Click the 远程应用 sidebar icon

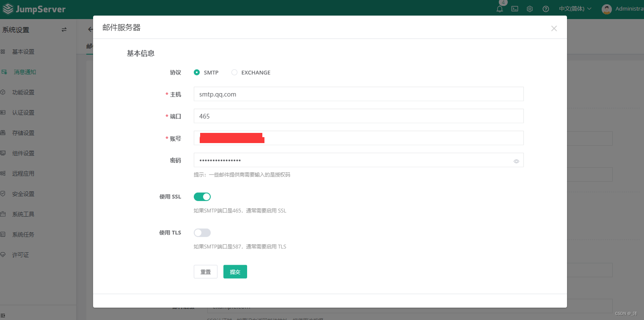click(3, 174)
